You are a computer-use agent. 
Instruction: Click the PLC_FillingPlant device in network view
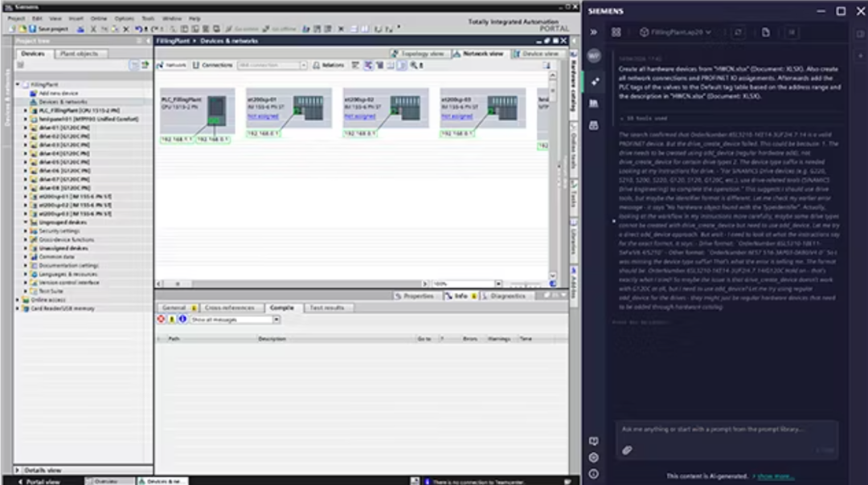[197, 111]
